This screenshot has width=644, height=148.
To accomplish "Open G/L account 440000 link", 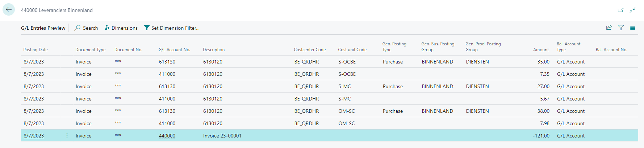I will point(167,136).
